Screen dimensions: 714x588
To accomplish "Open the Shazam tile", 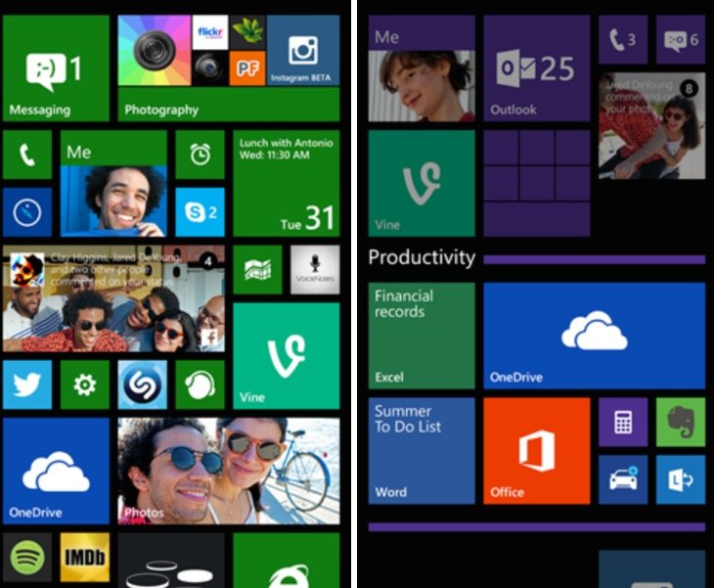I will (x=143, y=384).
